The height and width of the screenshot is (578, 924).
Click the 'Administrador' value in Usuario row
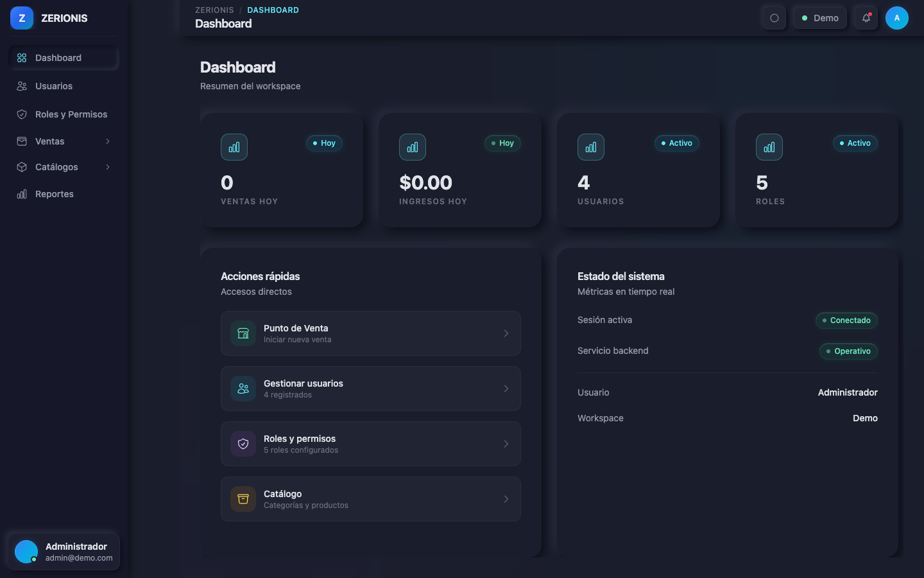pos(848,392)
